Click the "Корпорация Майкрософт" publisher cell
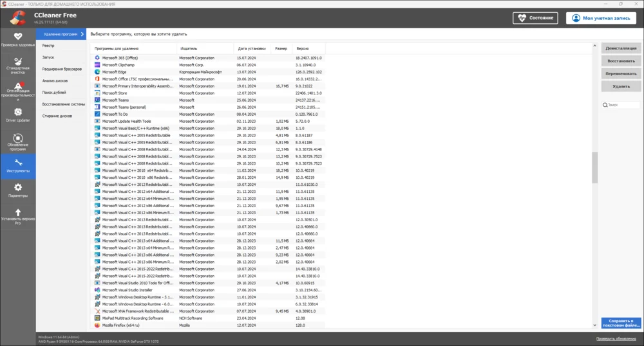 click(200, 72)
